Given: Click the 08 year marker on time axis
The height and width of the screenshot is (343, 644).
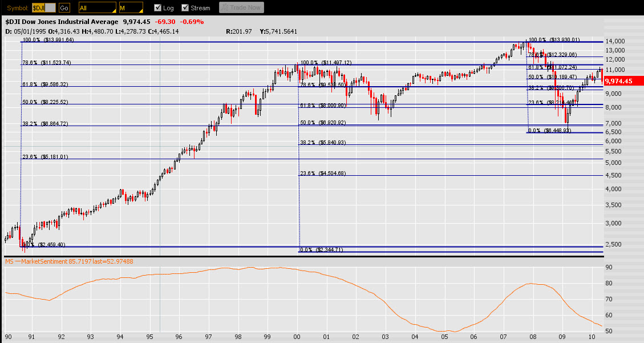Looking at the screenshot, I should (533, 337).
